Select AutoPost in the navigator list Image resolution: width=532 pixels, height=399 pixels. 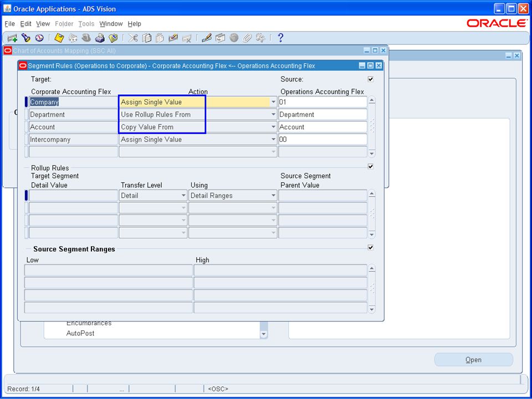[x=80, y=334]
